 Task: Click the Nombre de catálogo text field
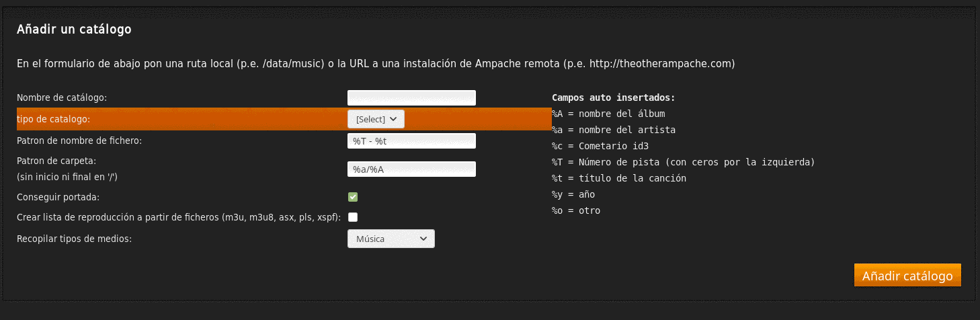point(411,97)
